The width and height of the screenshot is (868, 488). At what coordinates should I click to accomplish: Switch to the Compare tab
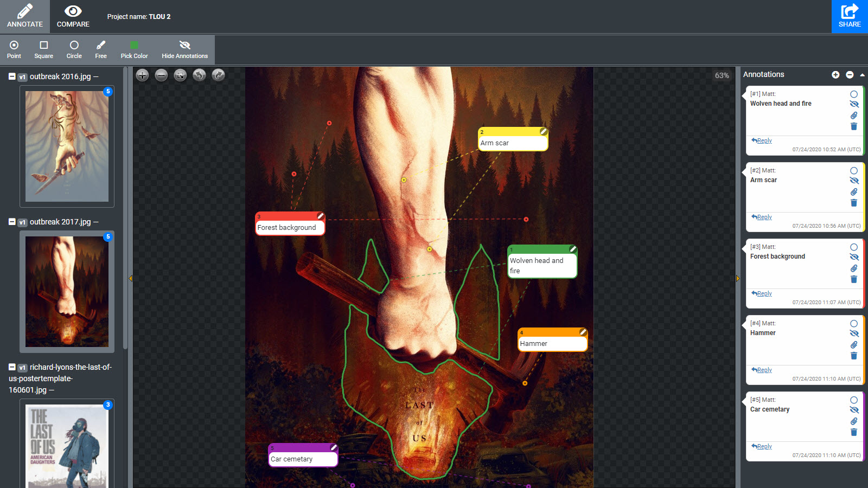click(x=73, y=16)
